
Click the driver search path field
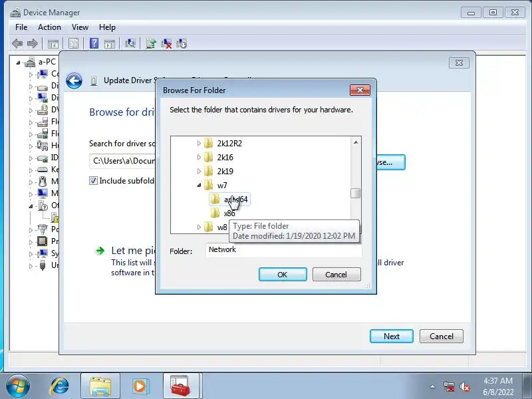[x=122, y=161]
